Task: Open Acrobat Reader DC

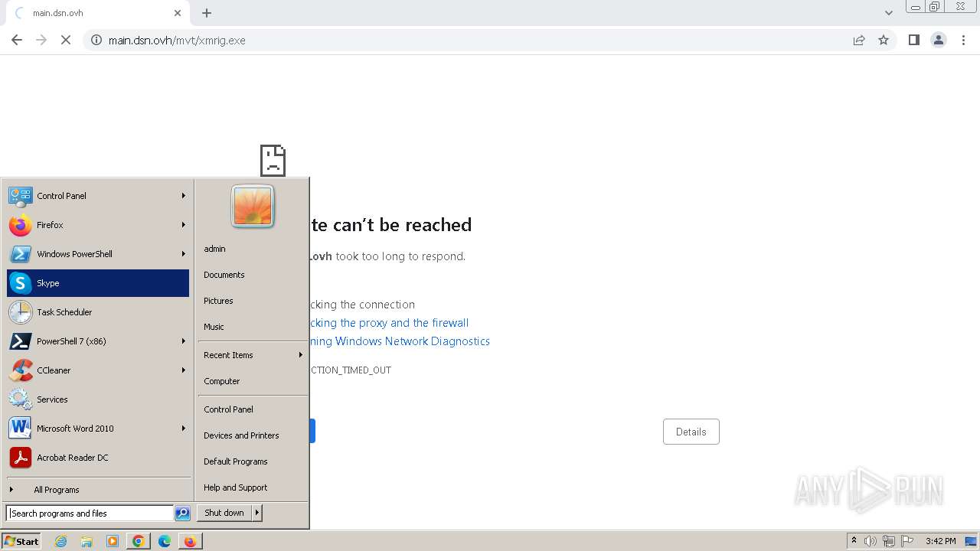Action: pyautogui.click(x=98, y=458)
